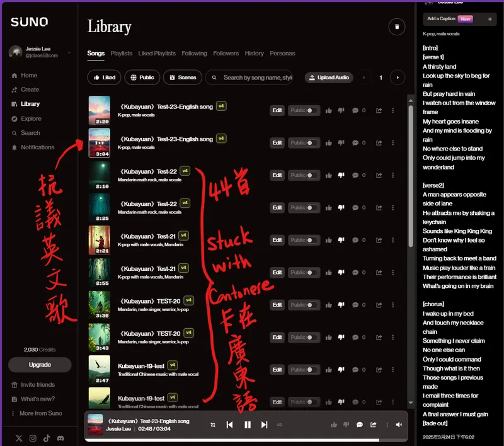Share the Kubayuan-19-test song (2:47)
Screen dimensions: 504x446
click(379, 370)
